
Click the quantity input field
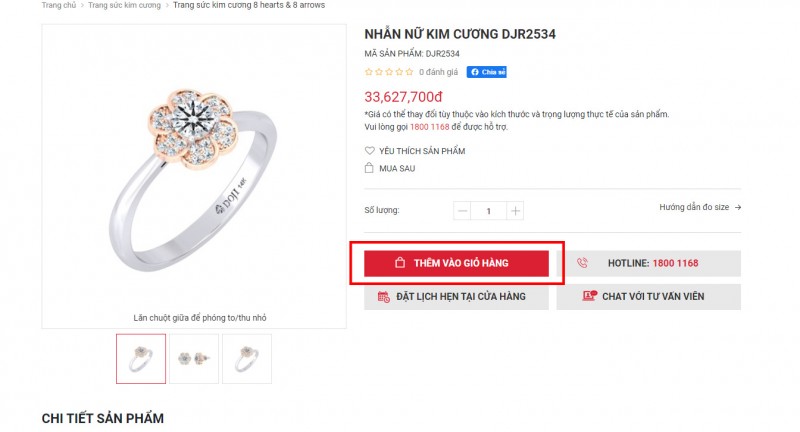pos(488,211)
